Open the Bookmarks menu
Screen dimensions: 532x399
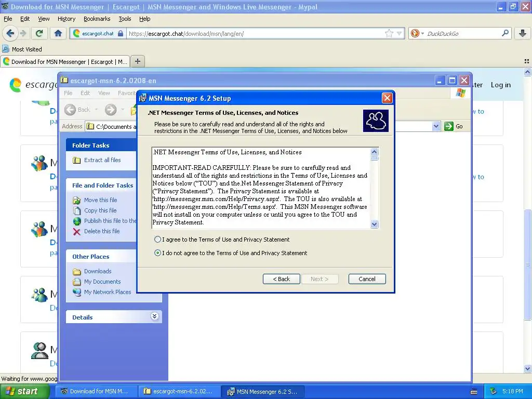97,19
